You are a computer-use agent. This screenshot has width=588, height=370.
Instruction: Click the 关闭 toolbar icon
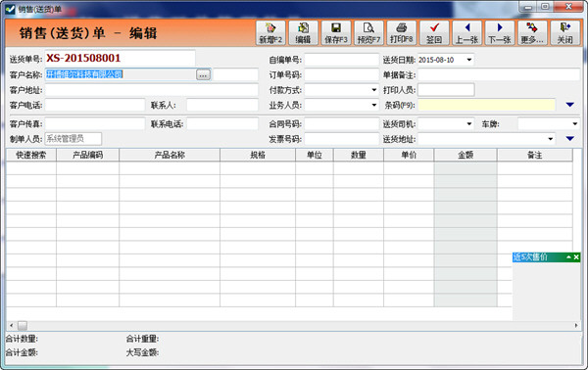click(x=564, y=33)
